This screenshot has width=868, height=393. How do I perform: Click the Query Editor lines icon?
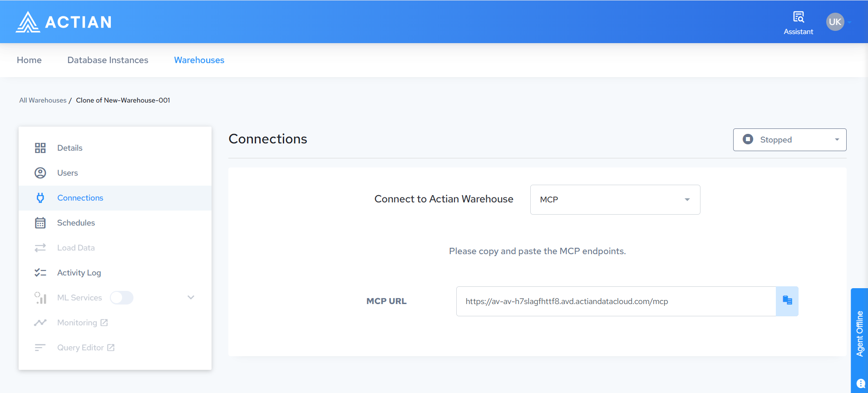tap(40, 348)
